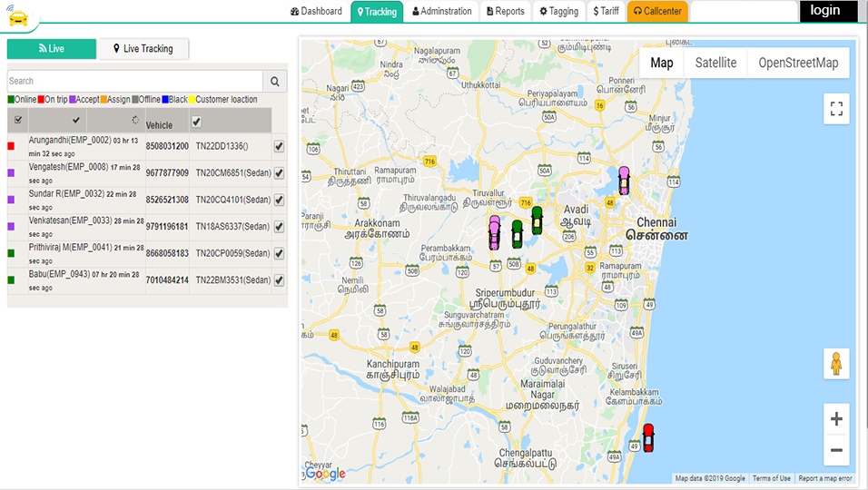The image size is (868, 490).
Task: Open map Terms of Use link
Action: point(771,478)
